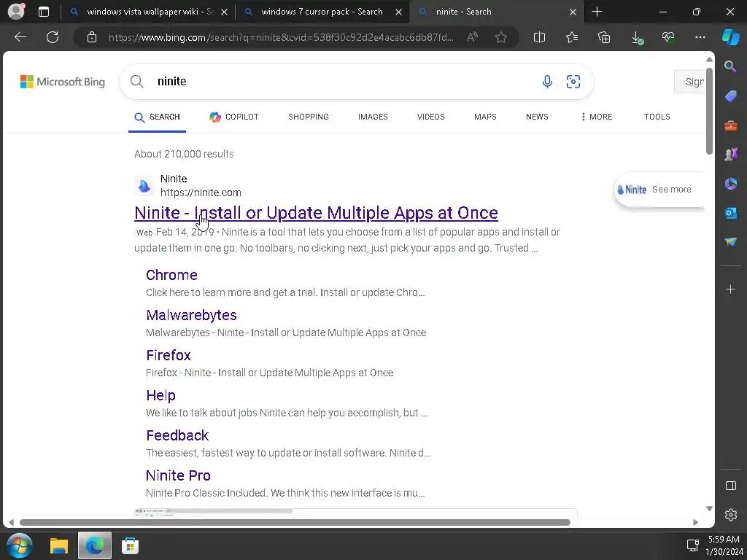Image resolution: width=747 pixels, height=560 pixels.
Task: Open the Help sitelink
Action: [x=160, y=395]
